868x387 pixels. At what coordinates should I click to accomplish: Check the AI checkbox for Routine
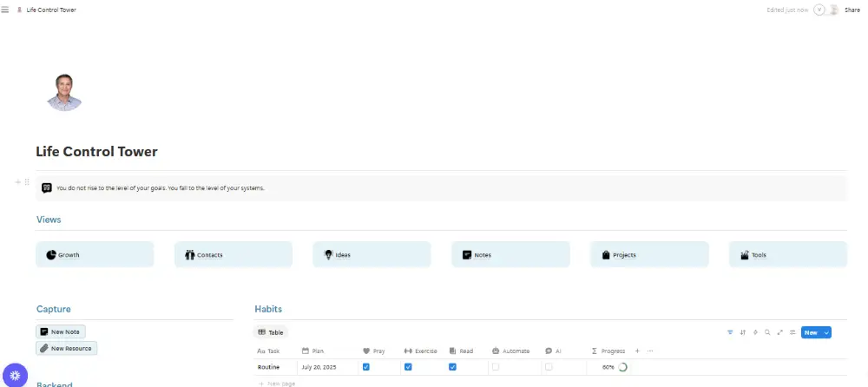(x=549, y=367)
